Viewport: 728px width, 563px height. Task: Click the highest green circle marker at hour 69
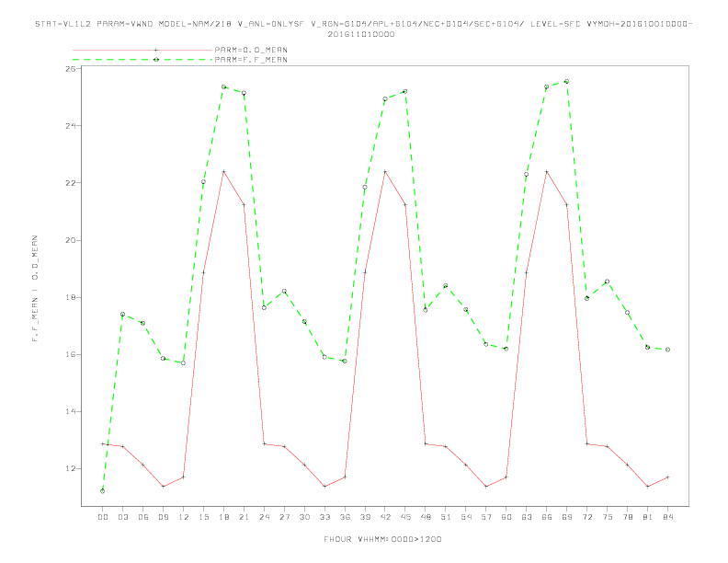point(566,81)
